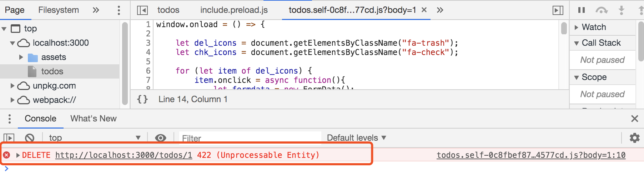Show the console sidebar icon

[9, 138]
